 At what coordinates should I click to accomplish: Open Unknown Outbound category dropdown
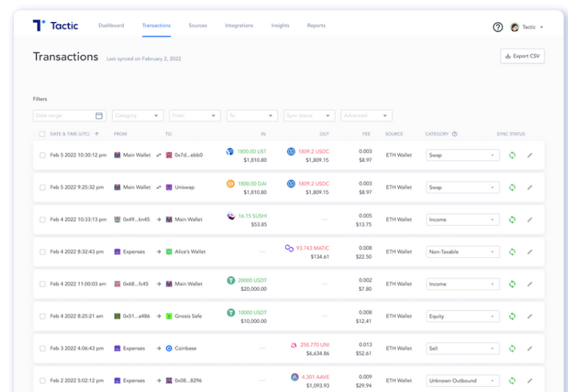click(463, 380)
